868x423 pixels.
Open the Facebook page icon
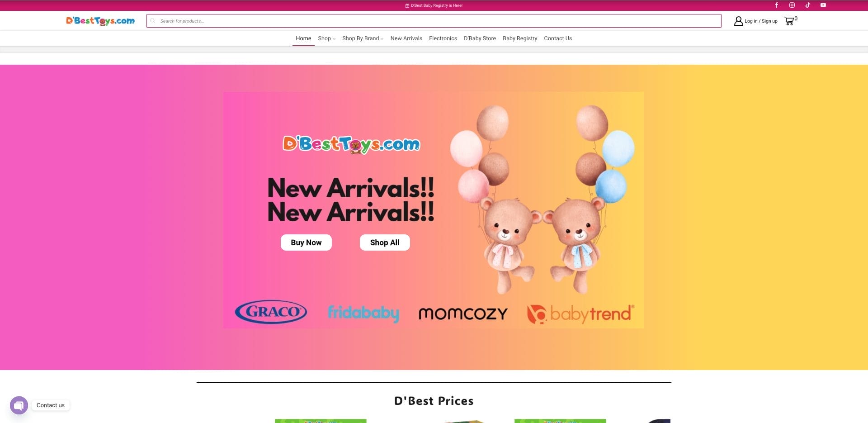tap(776, 5)
